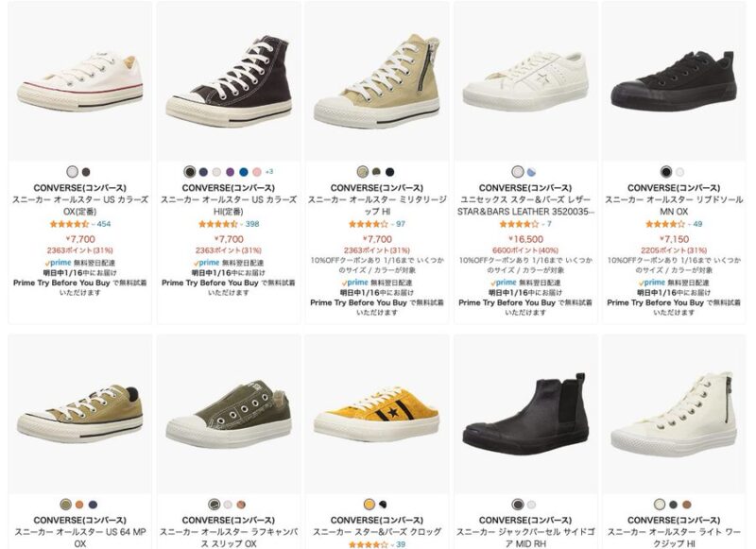
Task: Open the オールスター ミリタリージップ HI title
Action: [x=377, y=205]
